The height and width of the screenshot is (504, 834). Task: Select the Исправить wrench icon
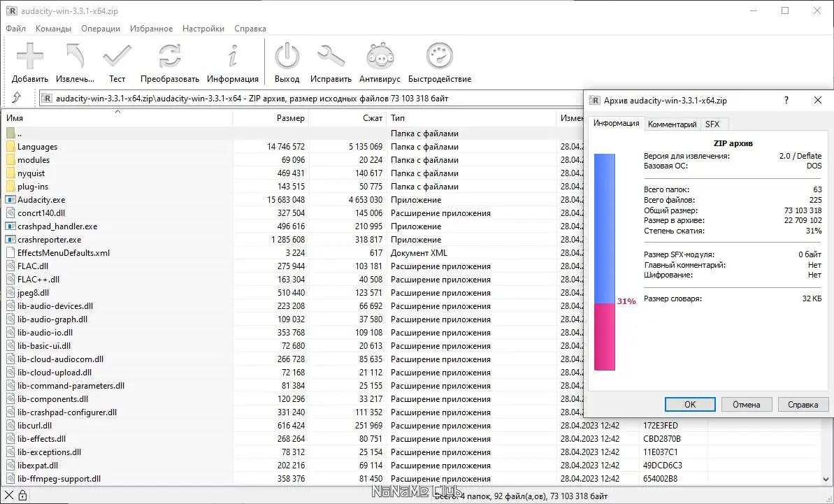[331, 56]
